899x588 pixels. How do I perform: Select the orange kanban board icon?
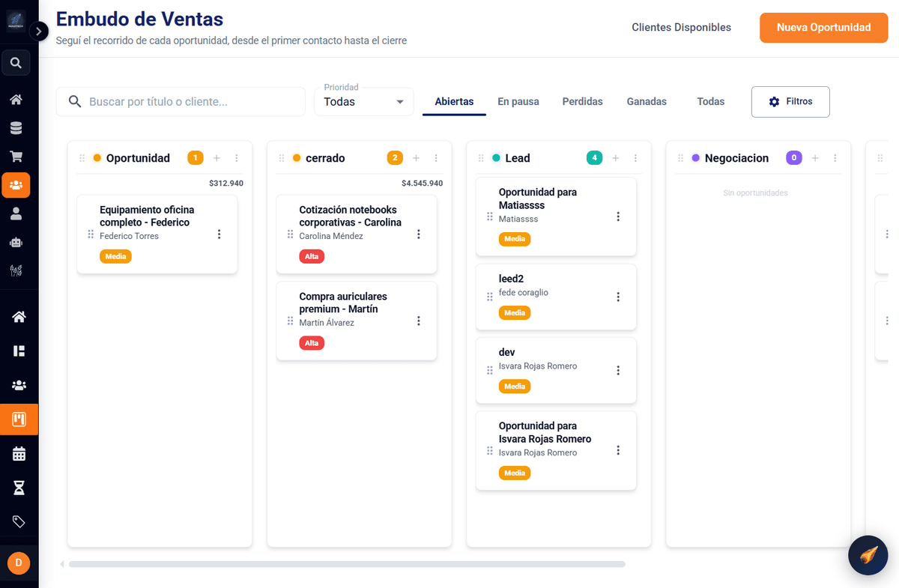[x=19, y=420]
